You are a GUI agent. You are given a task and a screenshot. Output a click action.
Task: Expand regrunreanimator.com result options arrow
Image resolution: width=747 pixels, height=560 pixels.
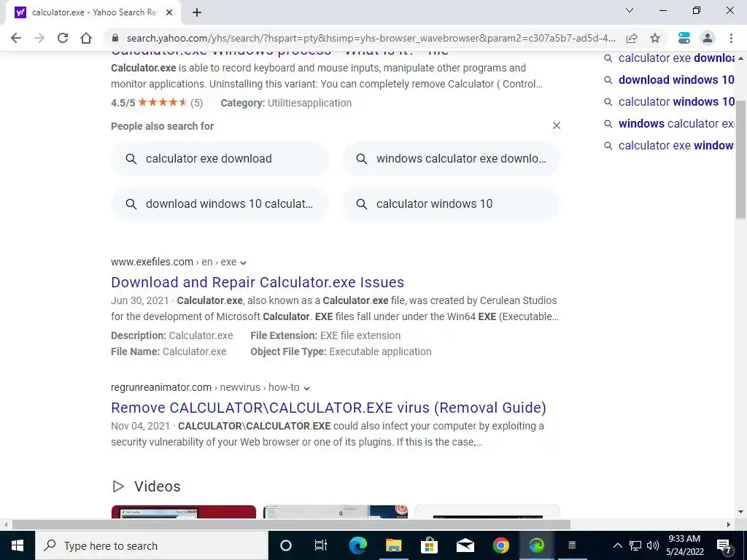coord(307,388)
